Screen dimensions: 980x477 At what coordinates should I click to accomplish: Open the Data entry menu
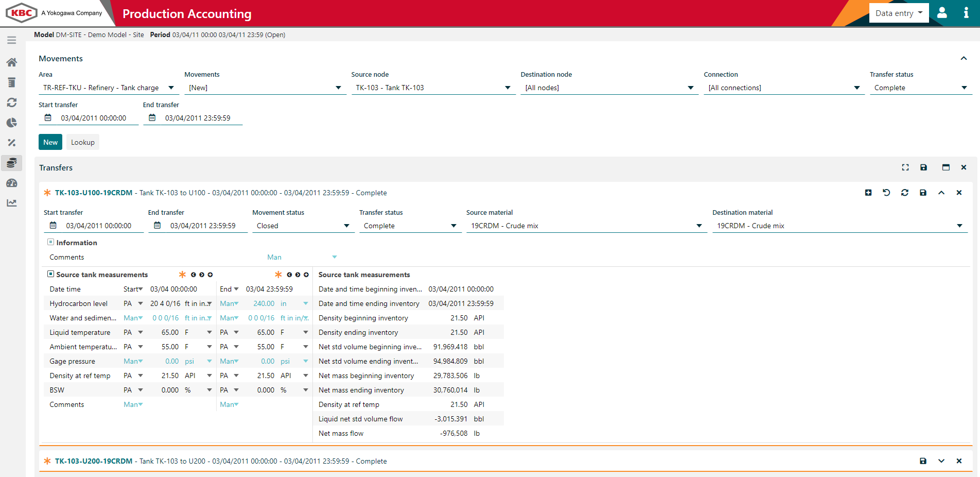tap(899, 13)
